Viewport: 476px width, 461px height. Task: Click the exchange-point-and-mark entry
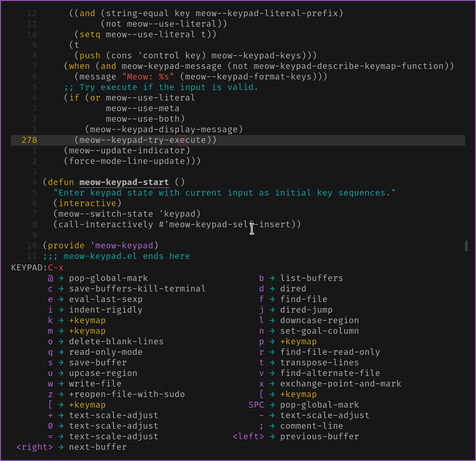click(340, 383)
